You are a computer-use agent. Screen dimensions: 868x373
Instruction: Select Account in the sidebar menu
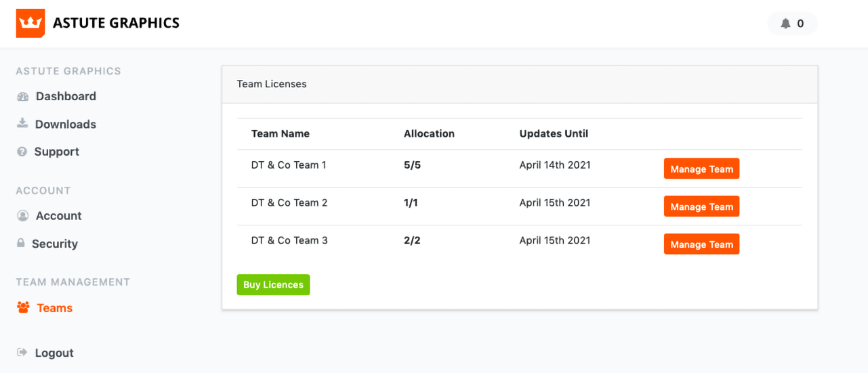tap(58, 216)
